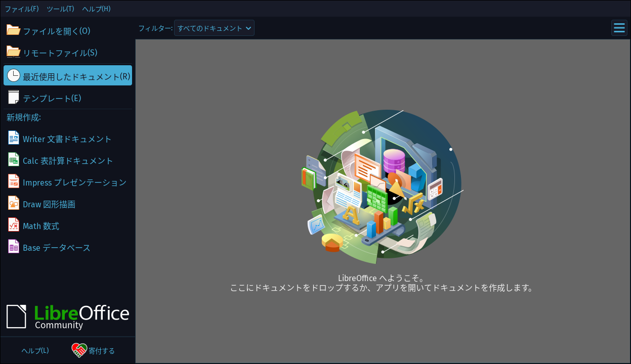The height and width of the screenshot is (364, 631).
Task: Click the 寄付する donate button
Action: point(93,350)
